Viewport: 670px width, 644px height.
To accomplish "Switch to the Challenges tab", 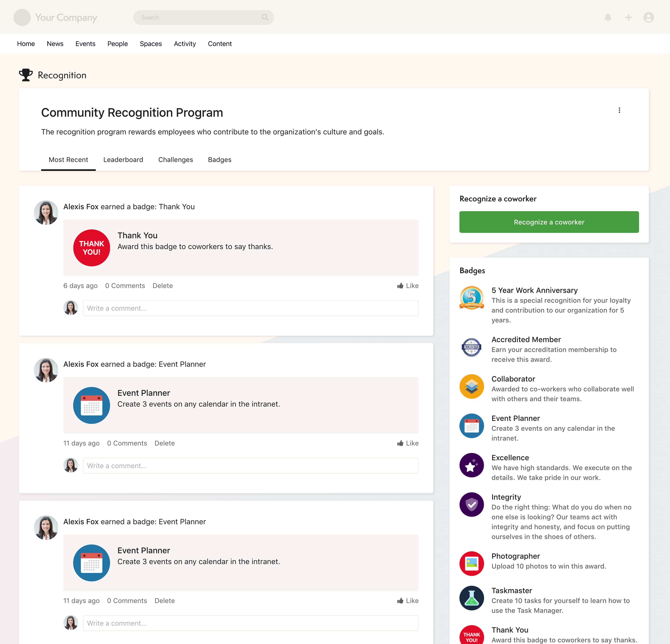I will point(175,160).
